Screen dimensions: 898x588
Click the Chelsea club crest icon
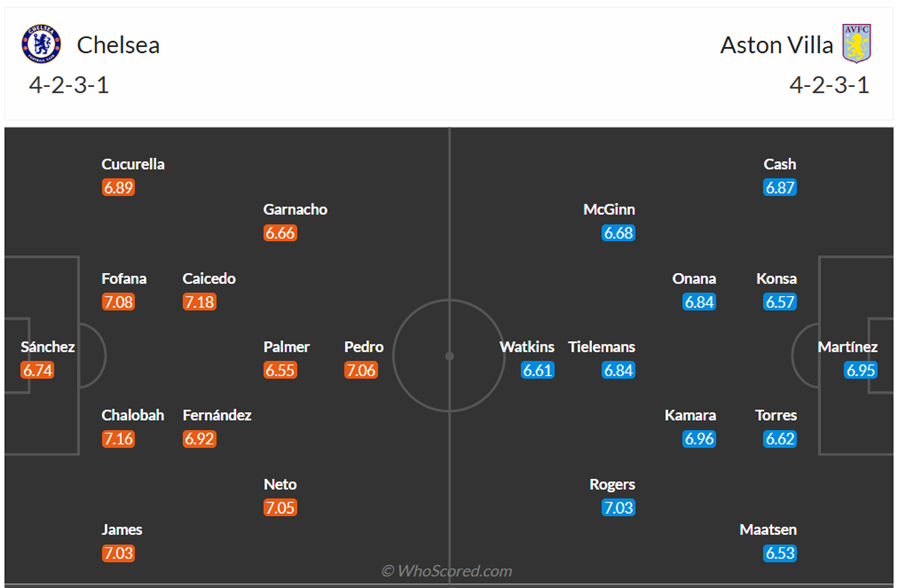pyautogui.click(x=41, y=44)
